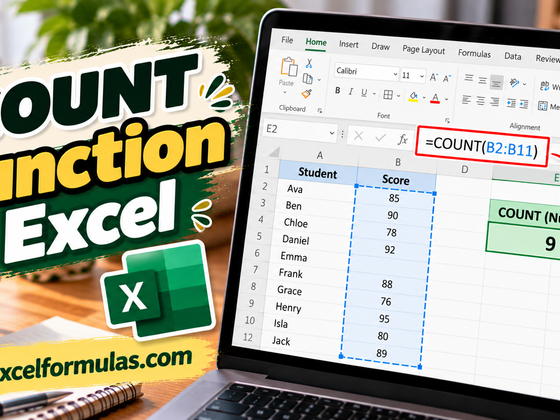Toggle Bold formatting

coord(338,90)
